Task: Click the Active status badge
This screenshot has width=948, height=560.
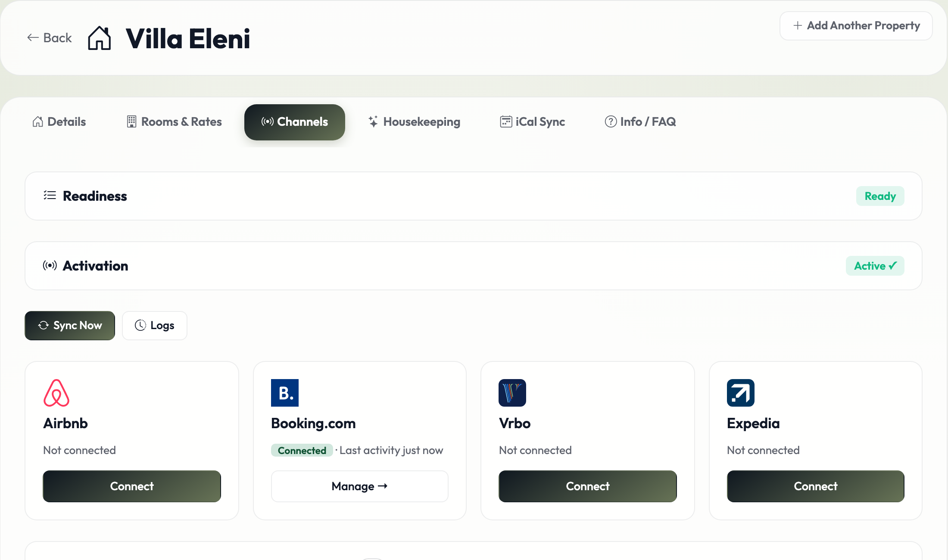Action: pos(875,266)
